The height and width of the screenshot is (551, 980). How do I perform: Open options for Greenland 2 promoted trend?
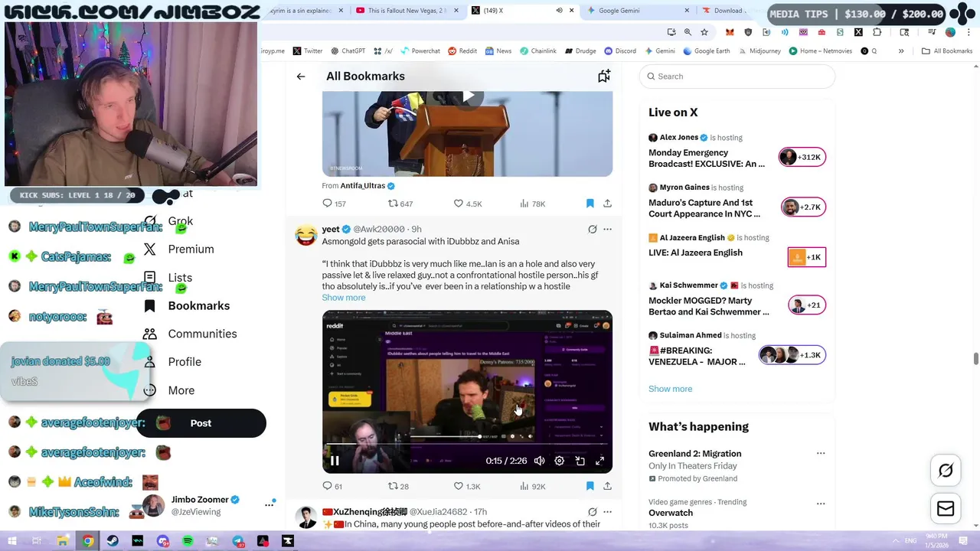point(821,454)
